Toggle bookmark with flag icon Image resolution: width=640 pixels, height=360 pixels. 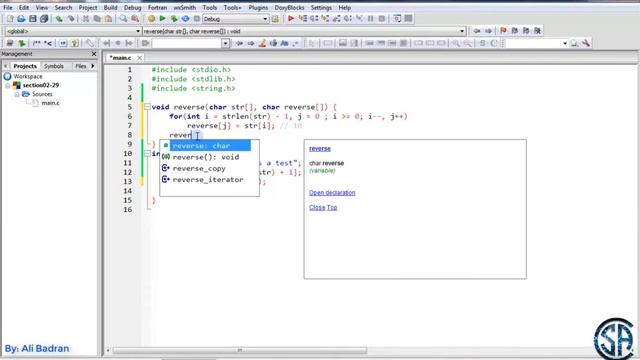[503, 31]
